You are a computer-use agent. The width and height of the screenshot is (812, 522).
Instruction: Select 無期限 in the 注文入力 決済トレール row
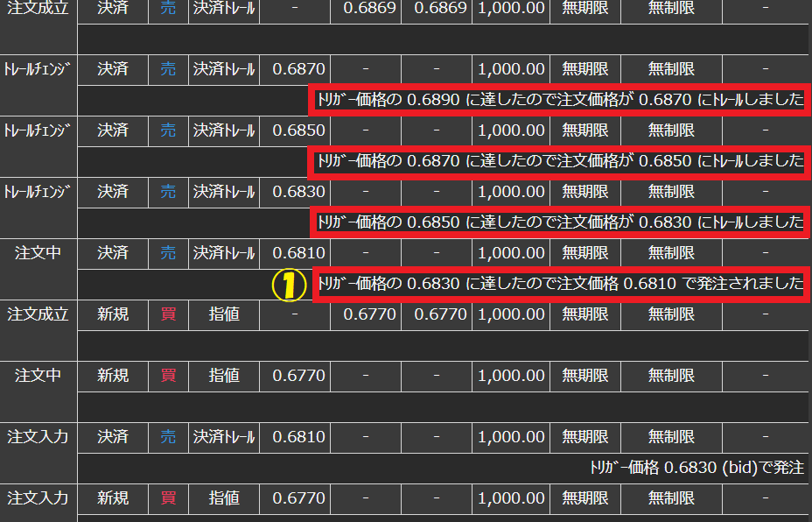pyautogui.click(x=585, y=437)
